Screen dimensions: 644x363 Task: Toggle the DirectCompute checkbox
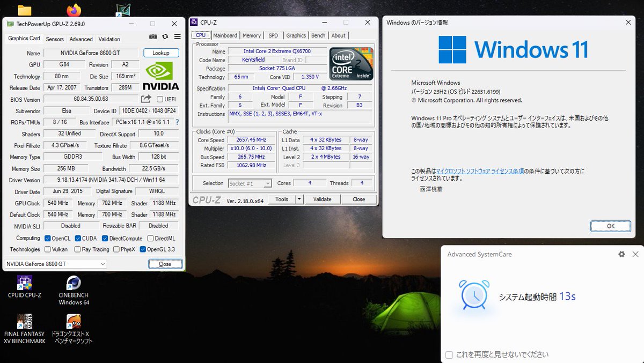coord(105,238)
